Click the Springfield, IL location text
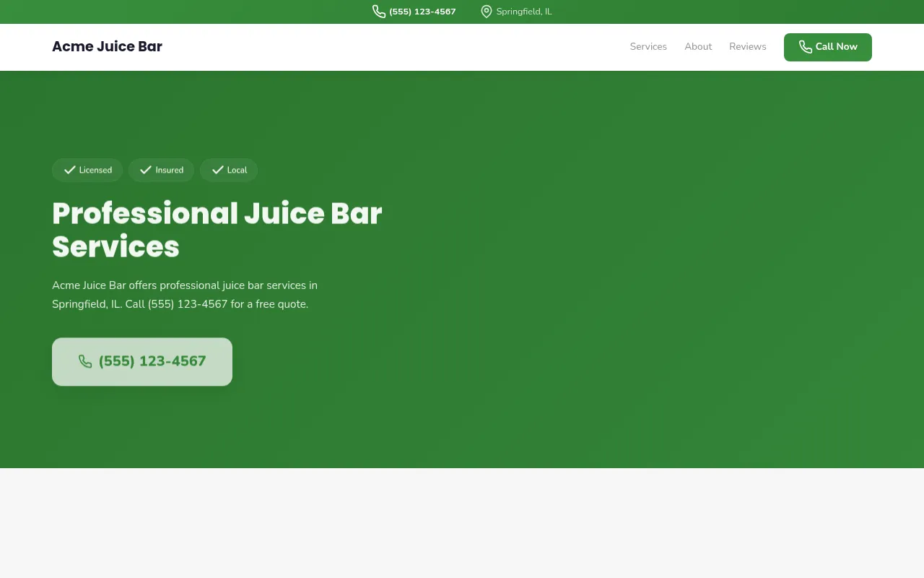Image resolution: width=924 pixels, height=578 pixels. pos(524,12)
